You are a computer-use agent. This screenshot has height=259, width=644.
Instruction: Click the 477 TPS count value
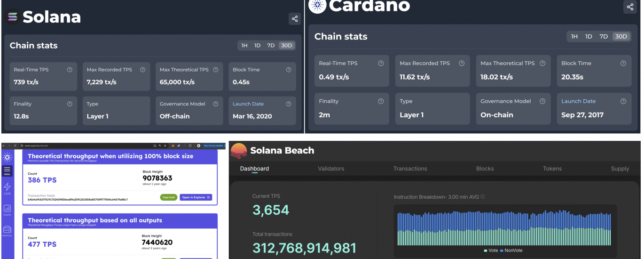point(42,244)
